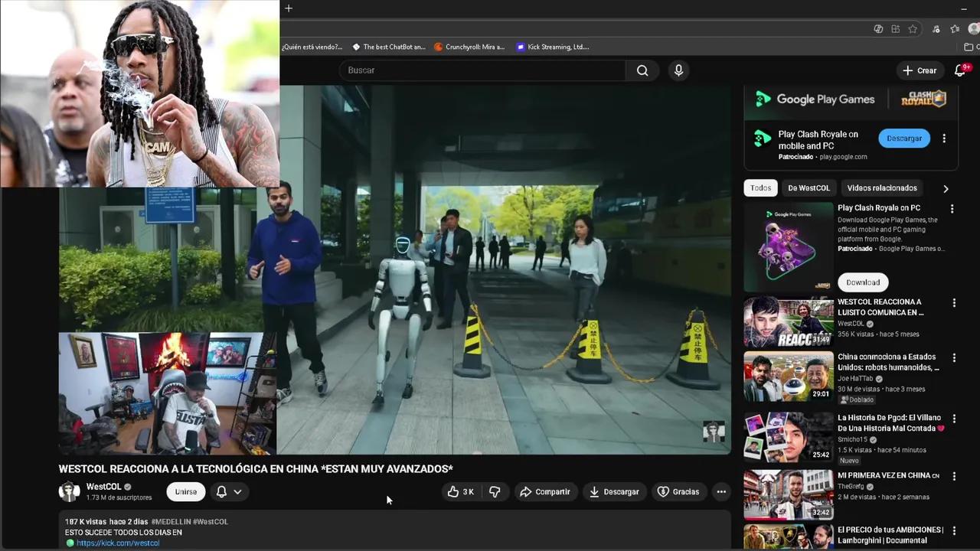Click the play.google.com sponsor text

pos(843,157)
